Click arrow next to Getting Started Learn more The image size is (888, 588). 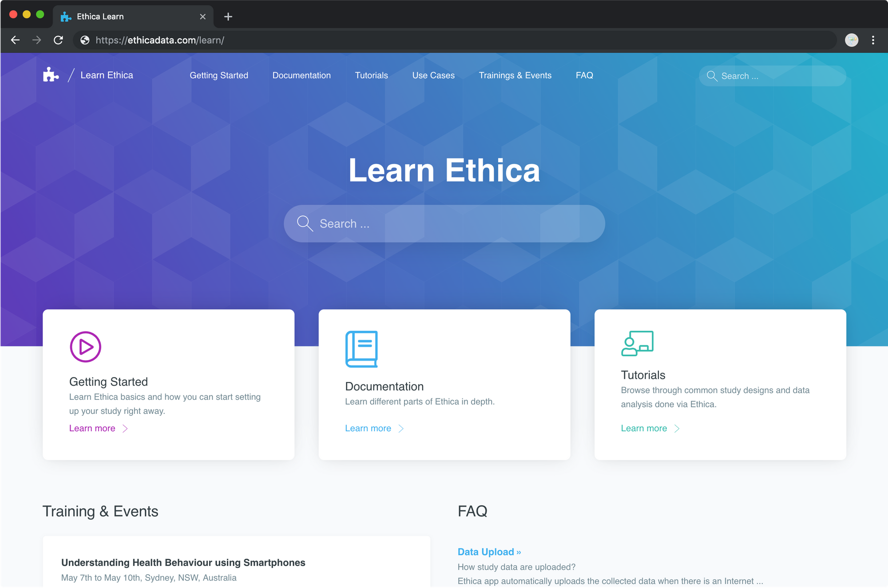[125, 429]
